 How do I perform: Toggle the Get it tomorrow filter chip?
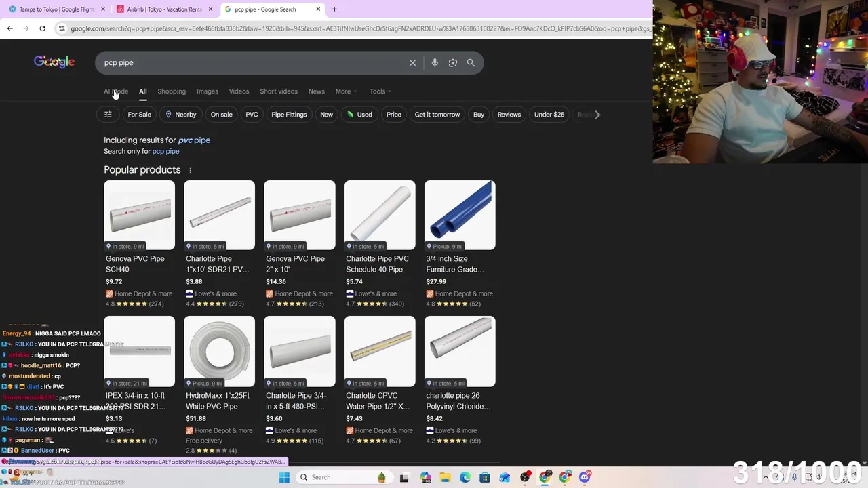tap(437, 115)
